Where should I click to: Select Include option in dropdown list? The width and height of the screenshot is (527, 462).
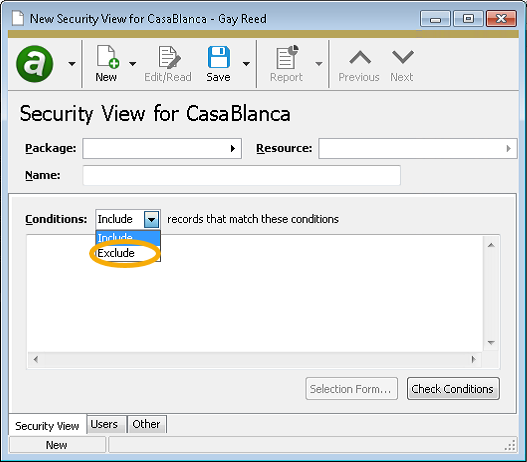point(128,238)
